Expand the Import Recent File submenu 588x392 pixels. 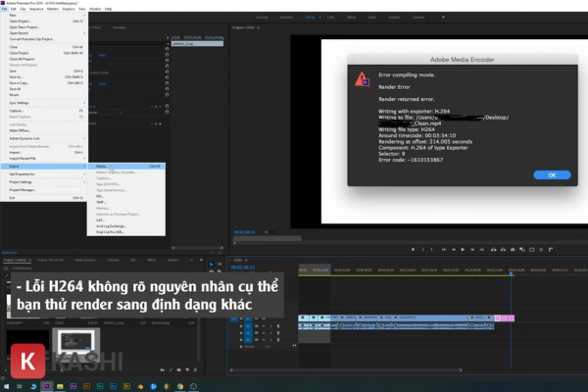click(44, 159)
